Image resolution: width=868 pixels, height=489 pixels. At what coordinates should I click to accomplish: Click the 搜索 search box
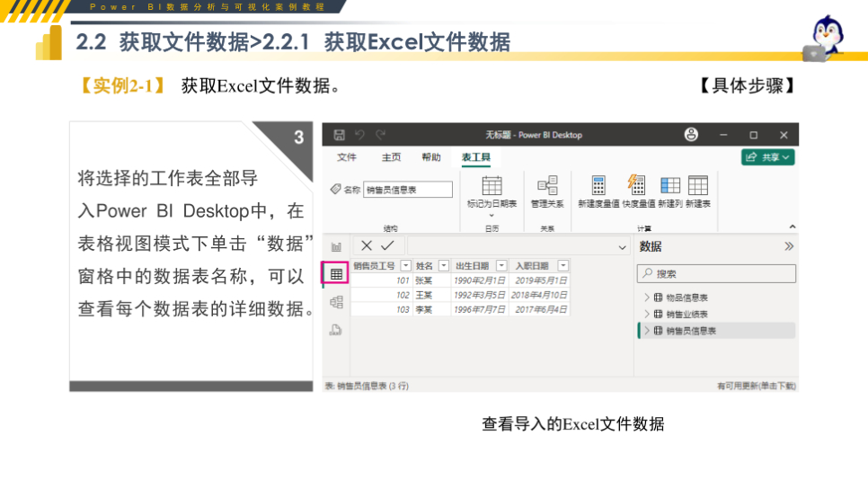(x=716, y=273)
